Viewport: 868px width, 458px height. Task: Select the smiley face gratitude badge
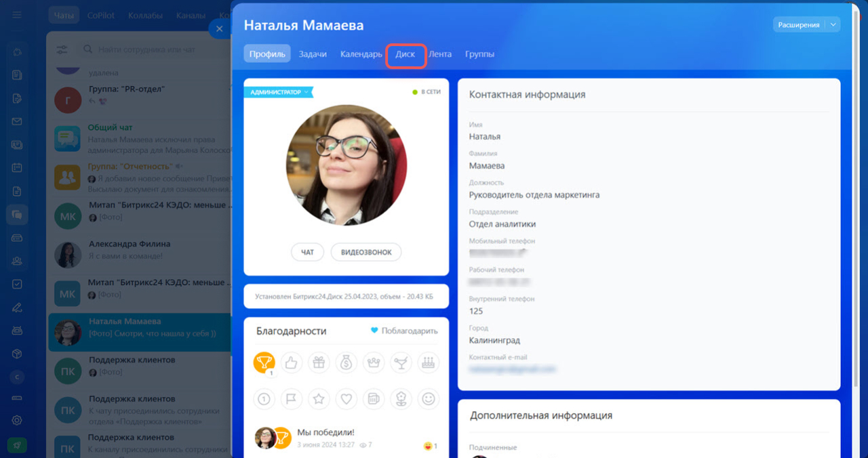point(428,399)
